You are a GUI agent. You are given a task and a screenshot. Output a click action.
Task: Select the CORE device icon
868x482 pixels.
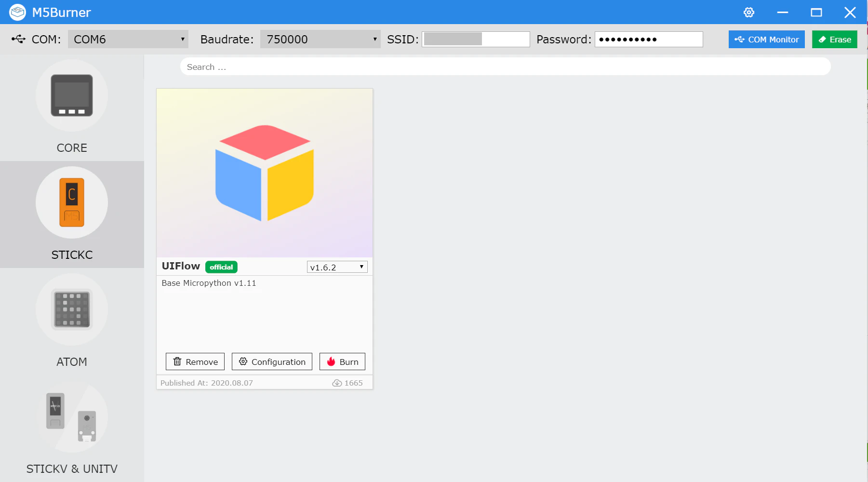click(72, 95)
